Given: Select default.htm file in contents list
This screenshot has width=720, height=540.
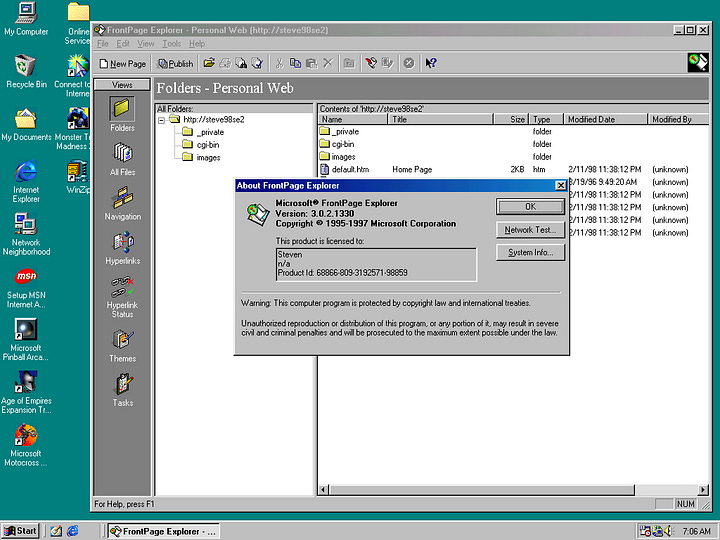Looking at the screenshot, I should [x=344, y=169].
